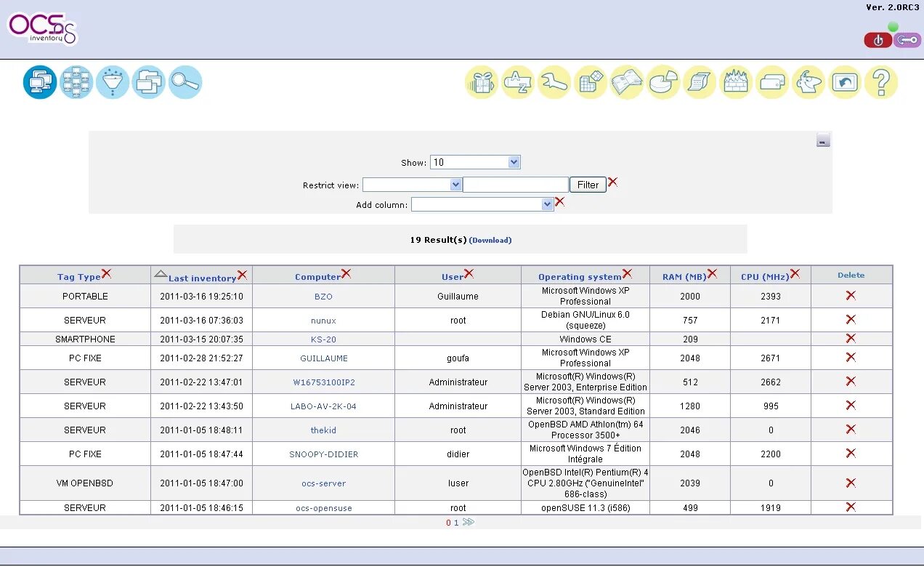Open the security section (brick wall icon)
The image size is (924, 567).
(736, 82)
